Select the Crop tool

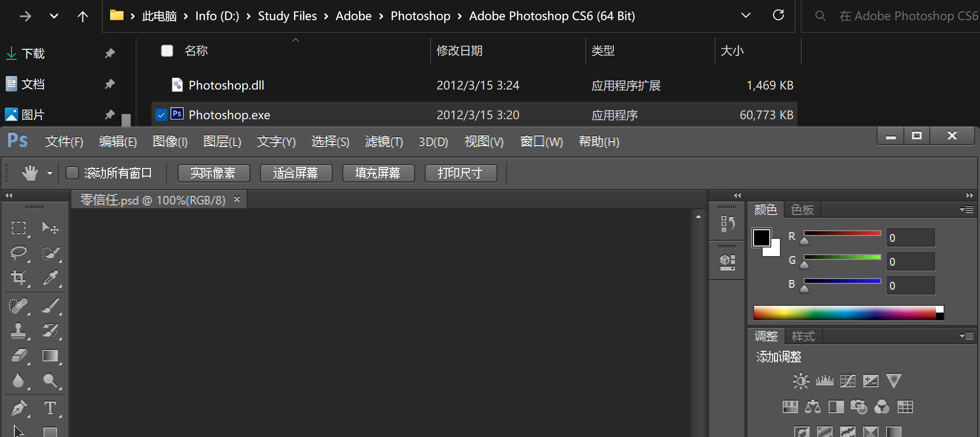pos(19,278)
